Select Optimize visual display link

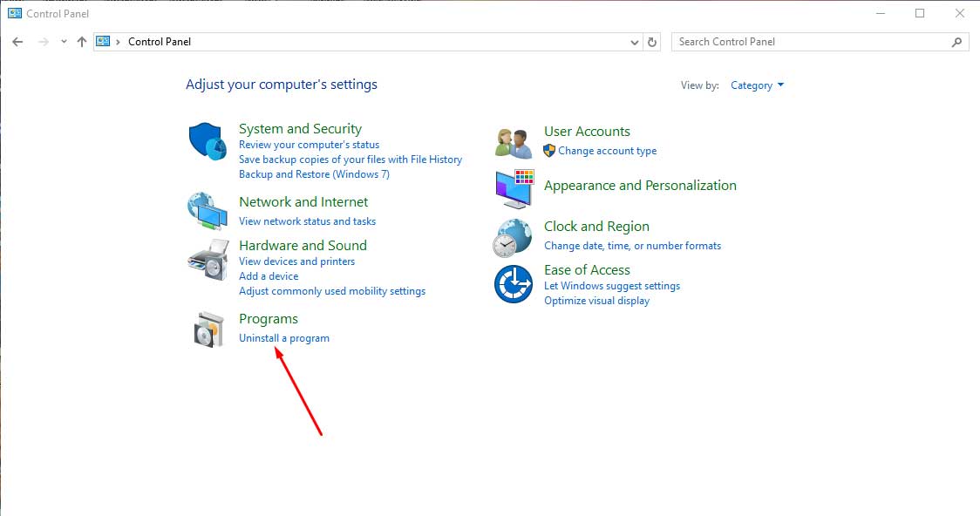596,301
